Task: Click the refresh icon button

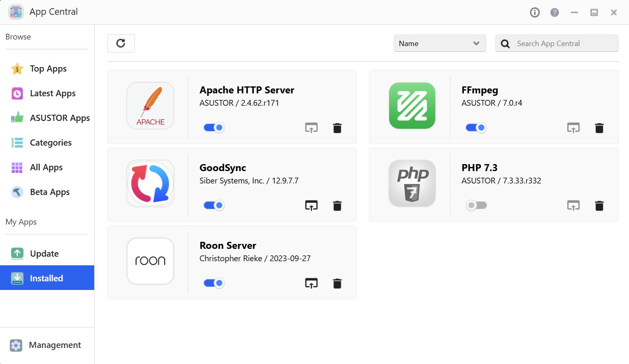Action: pos(121,44)
